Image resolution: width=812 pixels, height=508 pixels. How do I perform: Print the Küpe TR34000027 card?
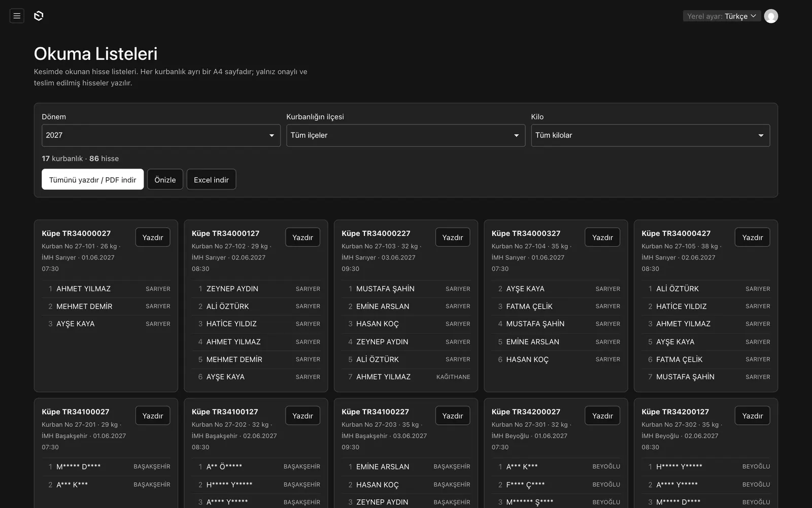coord(153,237)
